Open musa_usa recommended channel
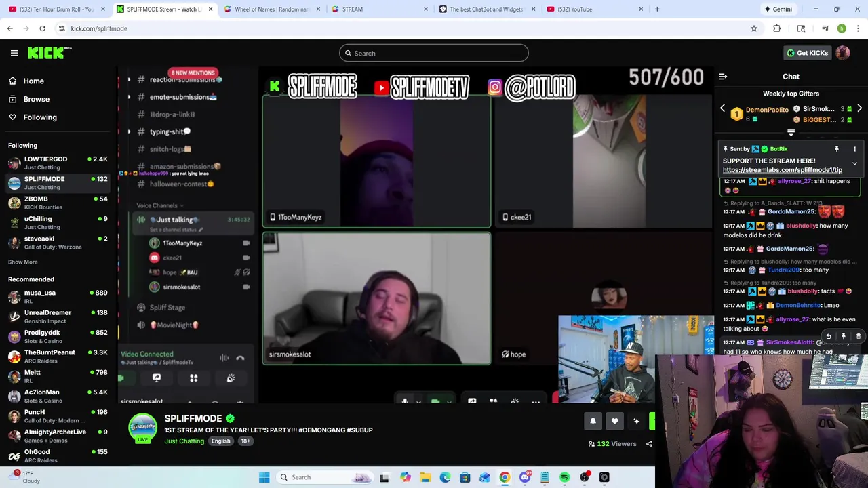 58,297
